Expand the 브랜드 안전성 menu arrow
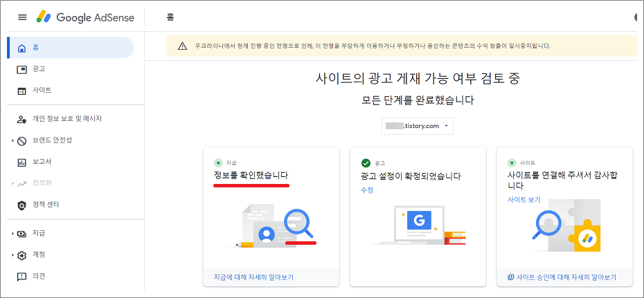The height and width of the screenshot is (298, 644). [x=12, y=140]
